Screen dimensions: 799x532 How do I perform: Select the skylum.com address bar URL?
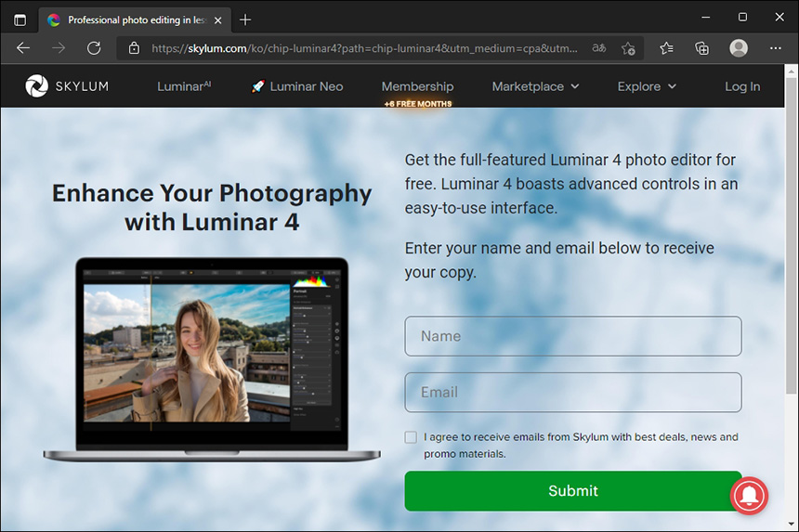click(x=364, y=48)
